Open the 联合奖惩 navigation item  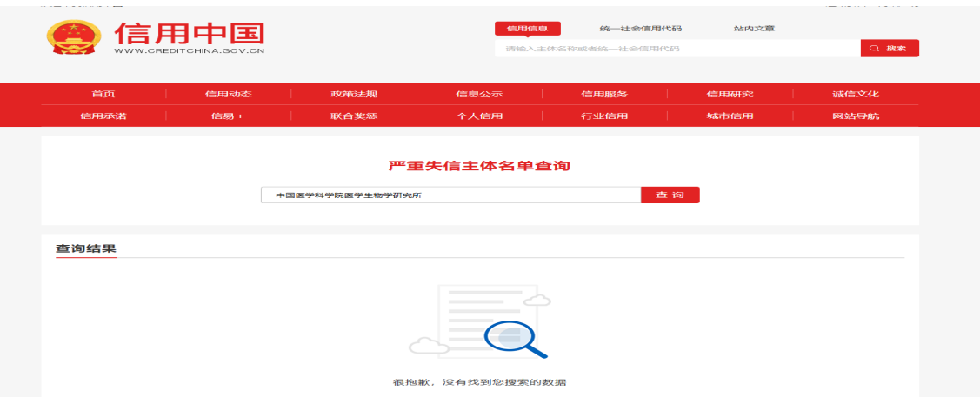coord(354,116)
